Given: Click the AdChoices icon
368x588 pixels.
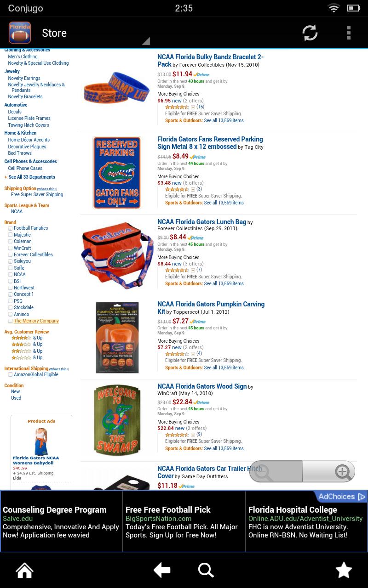Looking at the screenshot, I should (362, 497).
